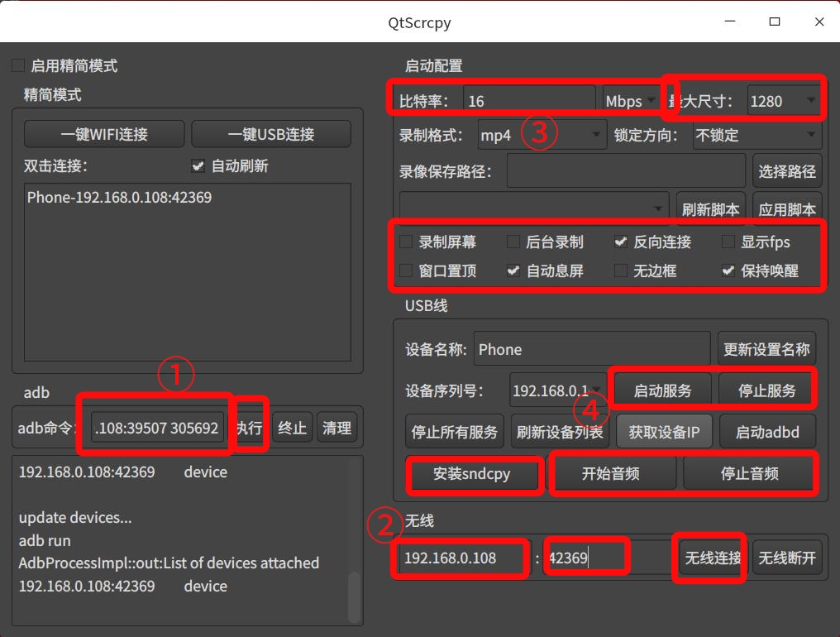840x637 pixels.
Task: Toggle the 自动刷新 checkbox
Action: point(198,165)
